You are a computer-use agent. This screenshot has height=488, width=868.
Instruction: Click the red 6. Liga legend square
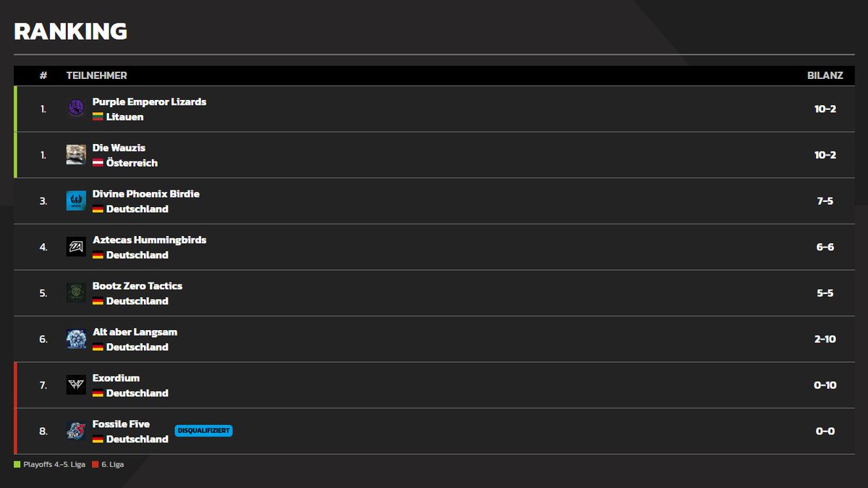tap(95, 464)
